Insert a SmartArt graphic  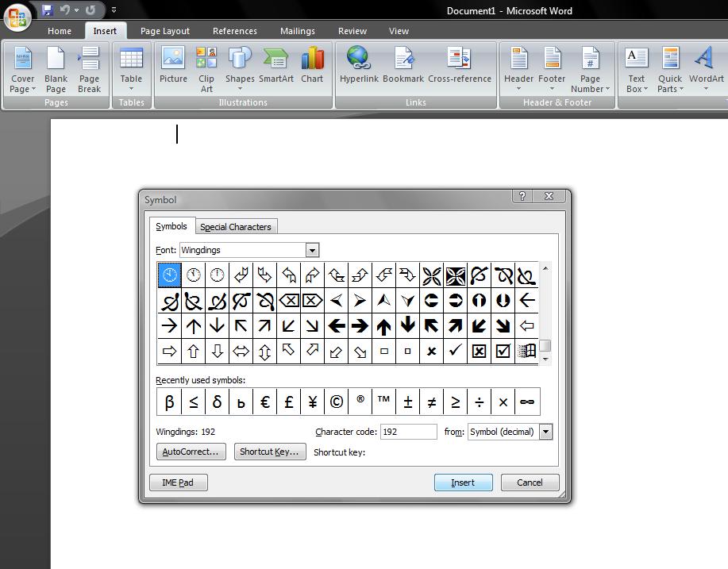click(276, 65)
